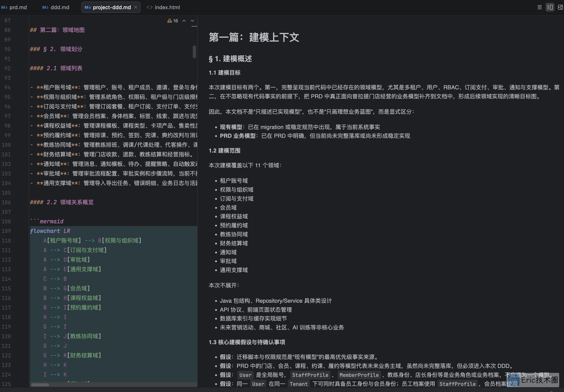Screen dimensions: 564x392
Task: Click the 'Tenant' inline code in preview
Action: pos(298,384)
